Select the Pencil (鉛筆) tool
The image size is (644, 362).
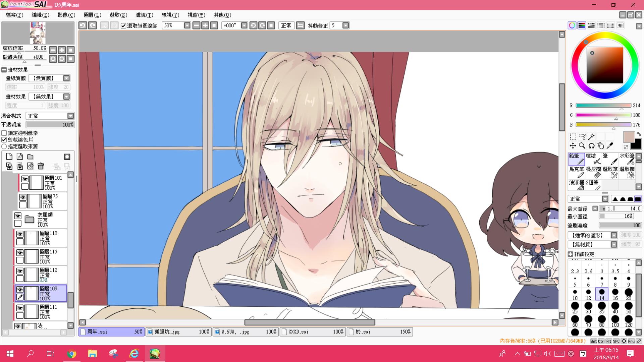click(576, 159)
